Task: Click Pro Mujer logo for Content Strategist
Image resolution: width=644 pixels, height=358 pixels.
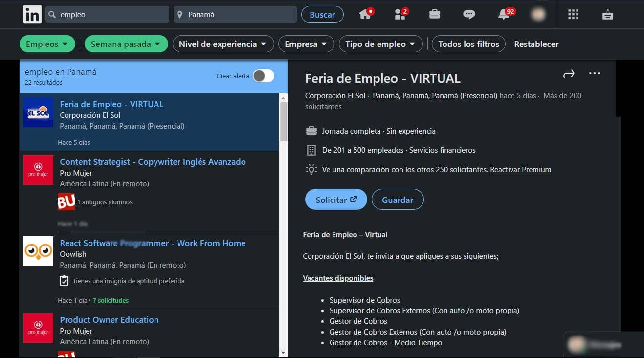Action: [38, 170]
